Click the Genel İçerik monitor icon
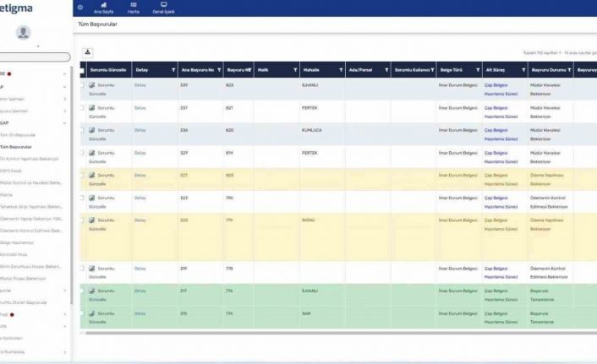 click(x=163, y=5)
